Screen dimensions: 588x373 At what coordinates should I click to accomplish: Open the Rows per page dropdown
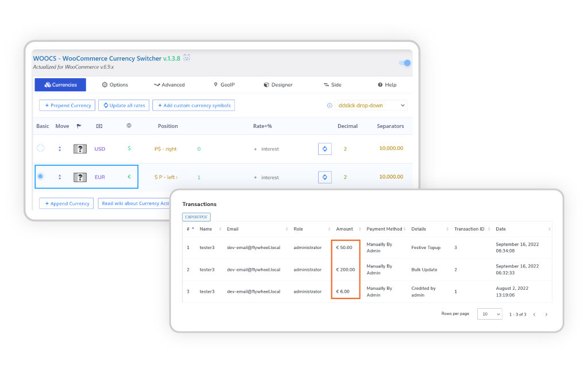tap(489, 314)
